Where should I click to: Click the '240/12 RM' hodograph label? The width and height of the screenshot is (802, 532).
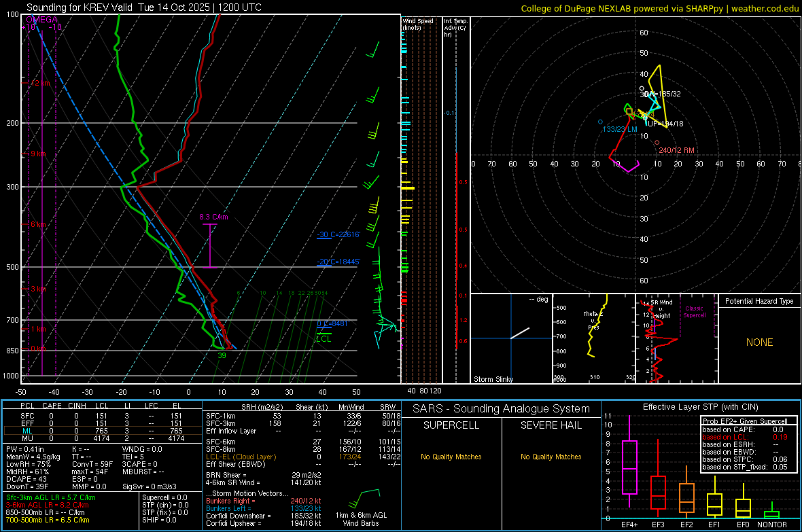coord(676,150)
